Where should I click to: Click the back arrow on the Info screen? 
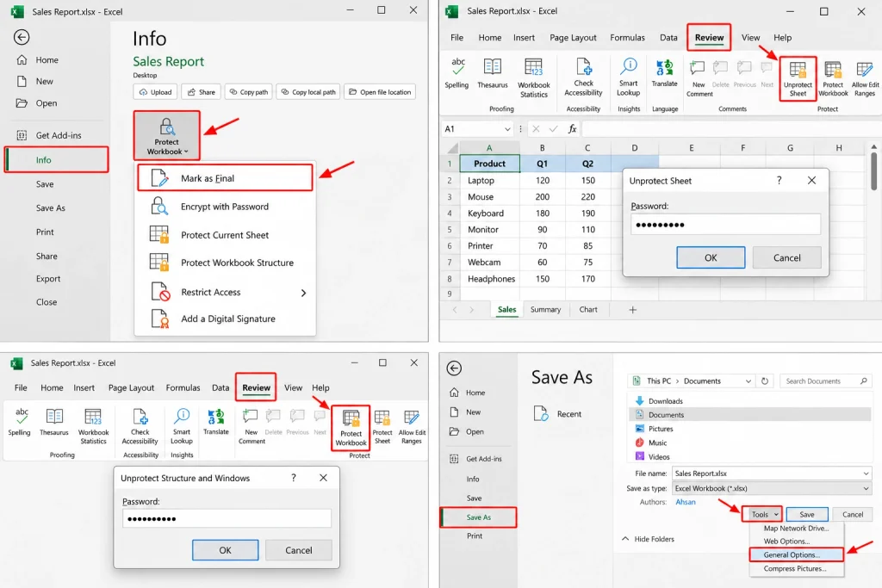[22, 37]
